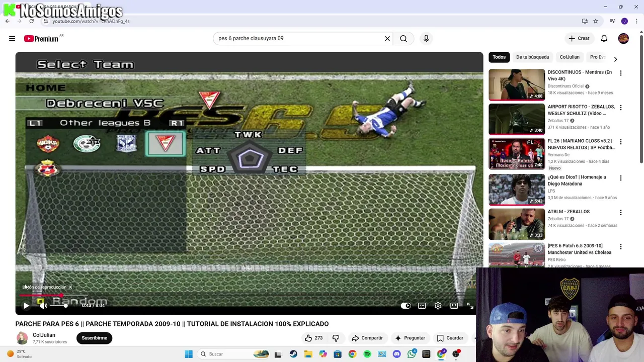Seek using the red video progress bar
Screen dimensions: 644x362
(249, 296)
